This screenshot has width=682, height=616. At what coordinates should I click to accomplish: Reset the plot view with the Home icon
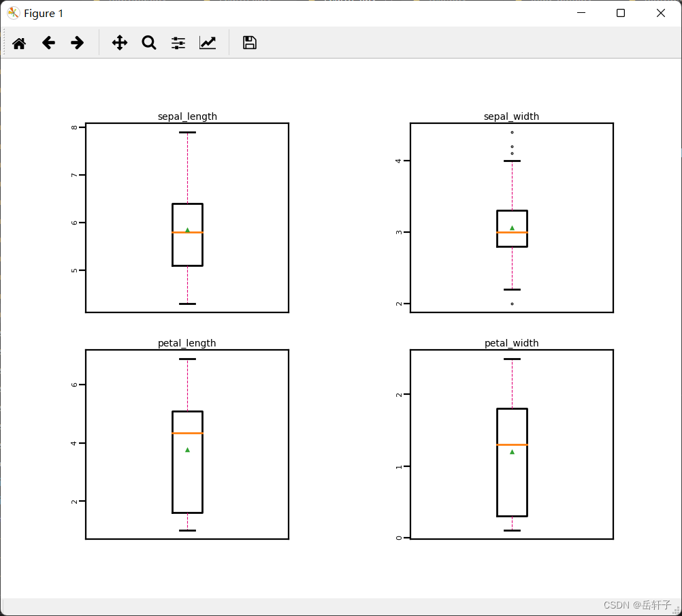click(19, 43)
